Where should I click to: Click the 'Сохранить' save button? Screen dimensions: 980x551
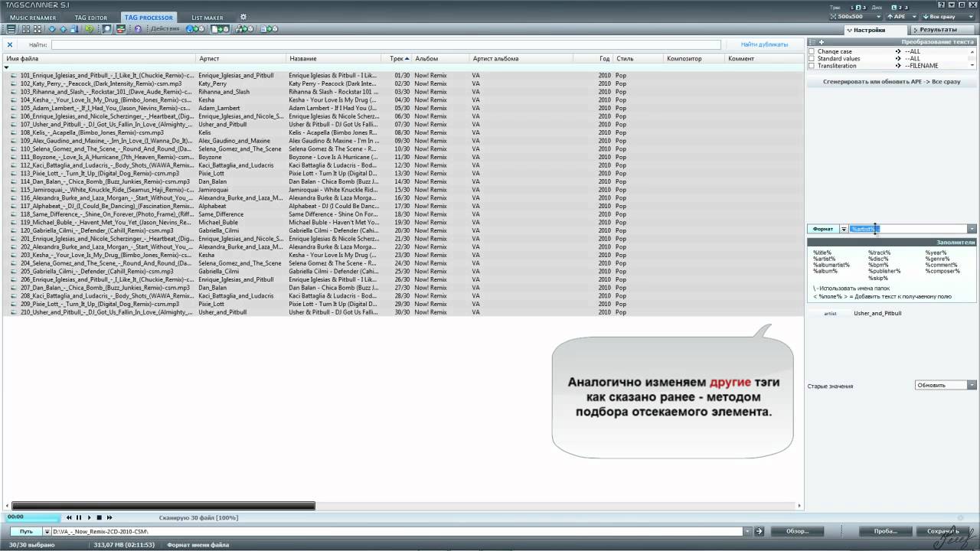942,531
